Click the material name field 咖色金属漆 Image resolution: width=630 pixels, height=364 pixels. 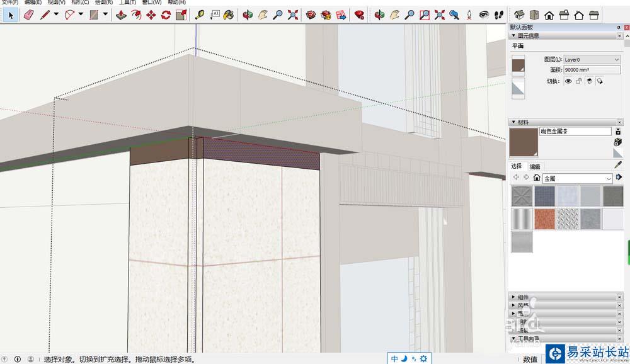pos(575,132)
